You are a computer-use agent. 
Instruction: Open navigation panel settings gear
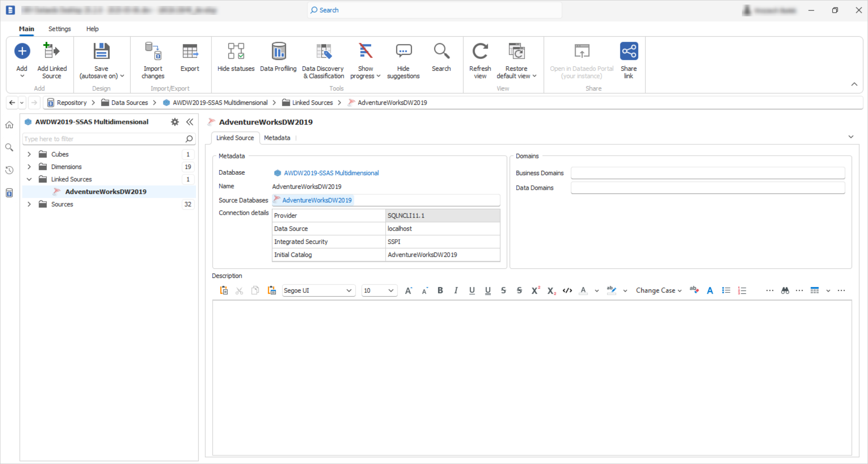pyautogui.click(x=175, y=122)
